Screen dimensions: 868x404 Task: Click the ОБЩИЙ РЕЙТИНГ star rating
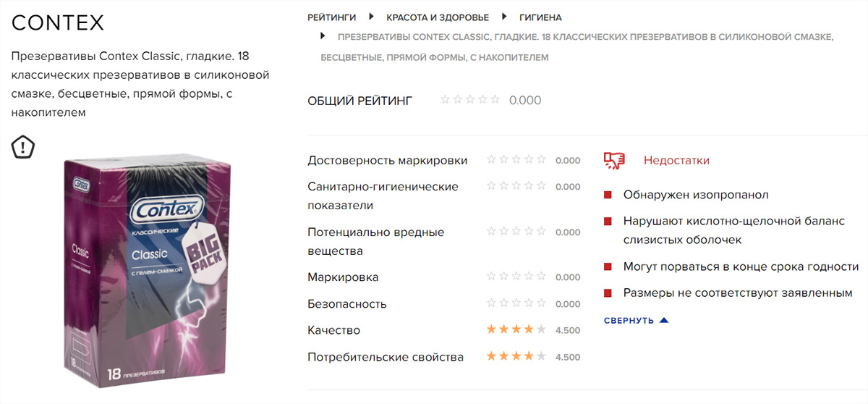tap(470, 100)
